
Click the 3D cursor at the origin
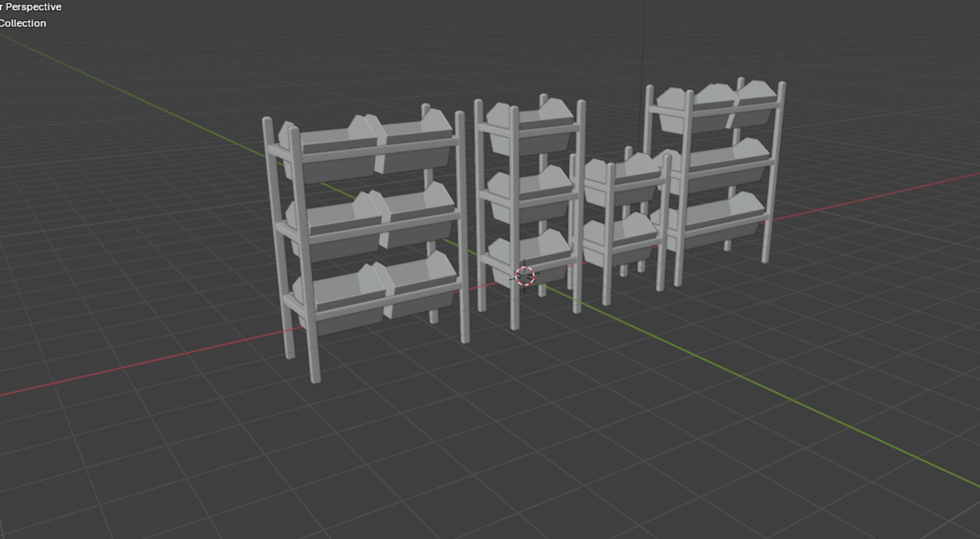[525, 276]
